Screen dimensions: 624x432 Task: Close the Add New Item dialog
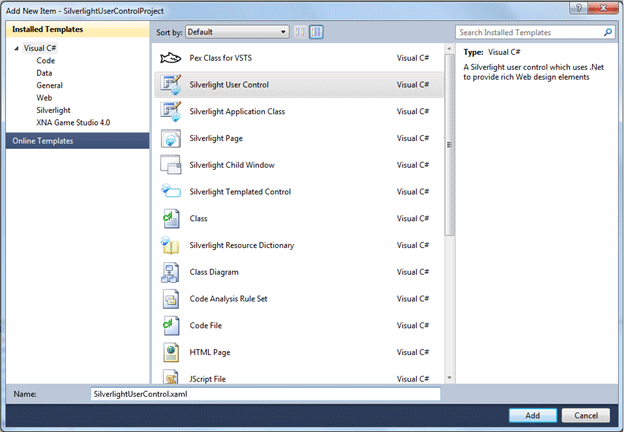(603, 8)
